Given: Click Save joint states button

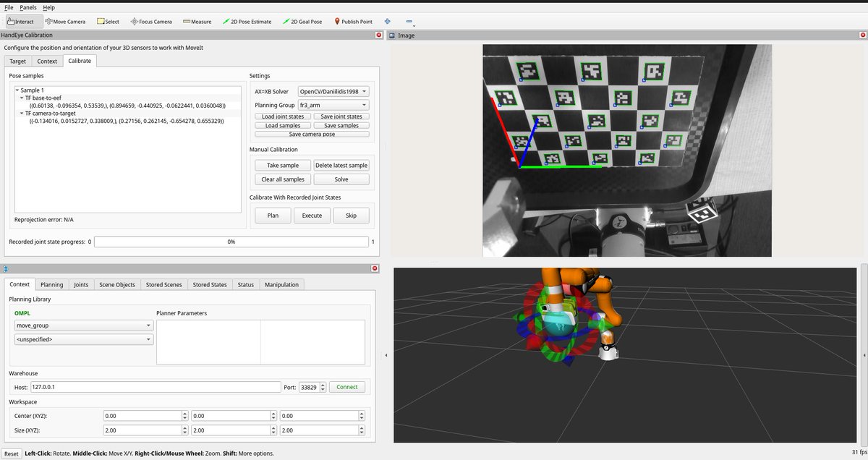Looking at the screenshot, I should coord(341,116).
